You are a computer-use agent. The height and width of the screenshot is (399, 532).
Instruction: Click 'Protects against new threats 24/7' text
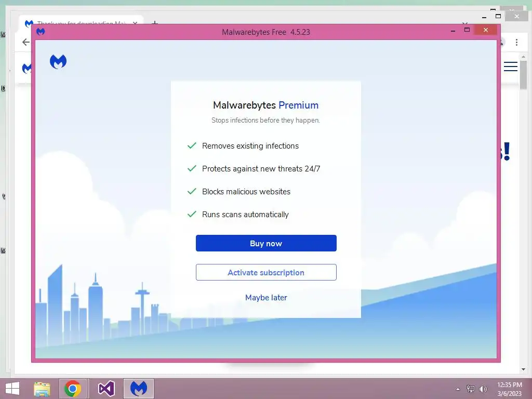pos(261,169)
